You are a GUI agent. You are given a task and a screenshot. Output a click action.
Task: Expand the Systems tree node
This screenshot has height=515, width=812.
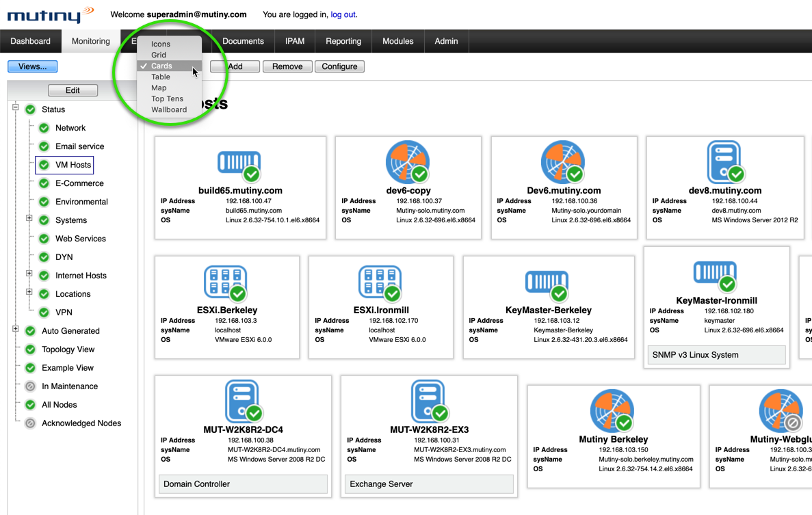coord(29,218)
